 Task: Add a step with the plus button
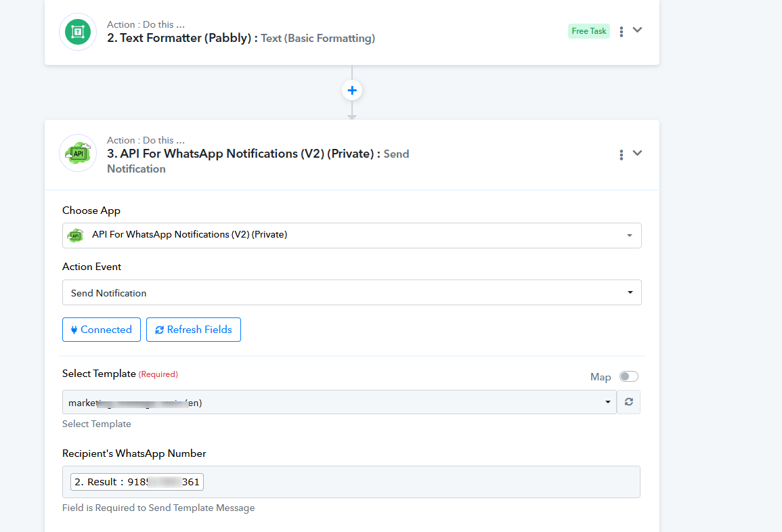pos(352,90)
